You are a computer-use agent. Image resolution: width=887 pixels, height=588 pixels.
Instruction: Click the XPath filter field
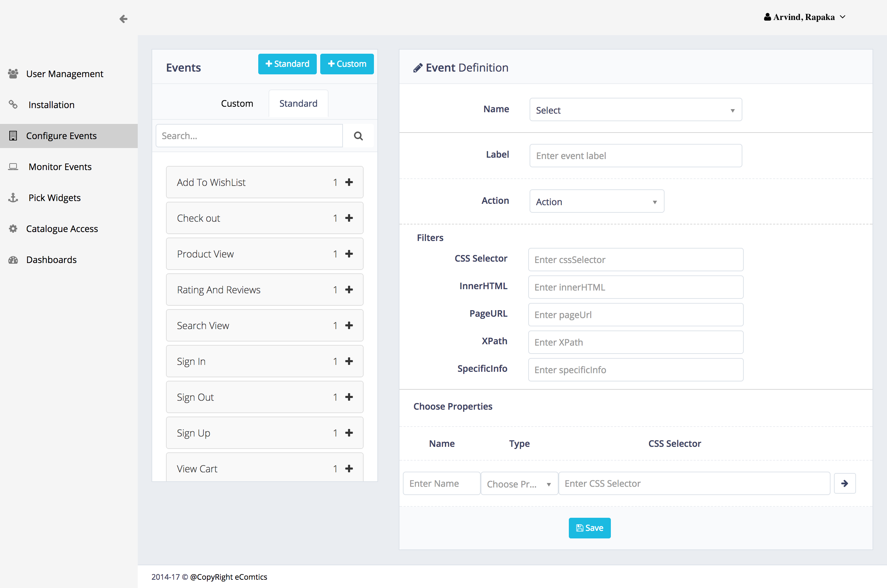click(x=636, y=343)
